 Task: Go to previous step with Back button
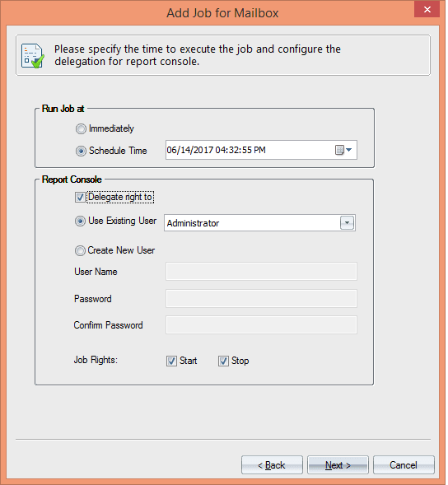pos(272,465)
